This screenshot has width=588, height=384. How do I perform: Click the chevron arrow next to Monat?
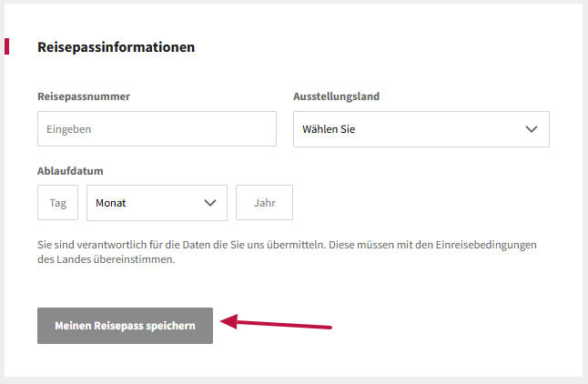[x=210, y=203]
